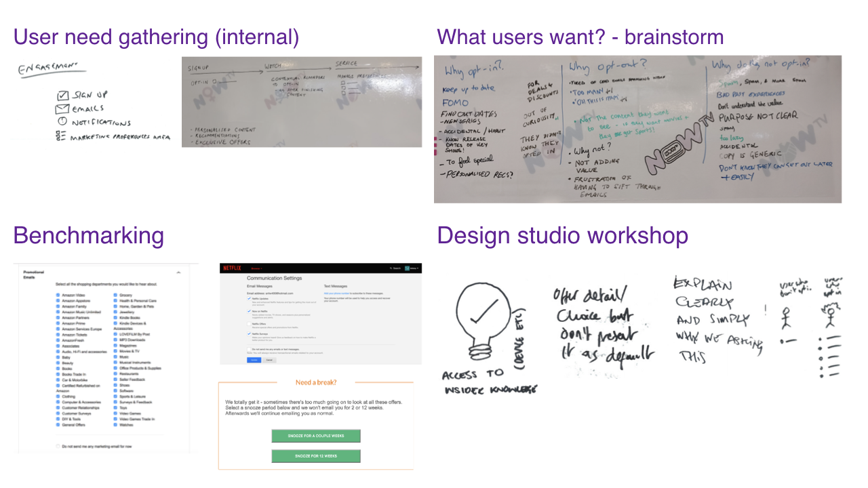Collapse the Promotional Emails section
This screenshot has width=868, height=488.
coord(178,272)
